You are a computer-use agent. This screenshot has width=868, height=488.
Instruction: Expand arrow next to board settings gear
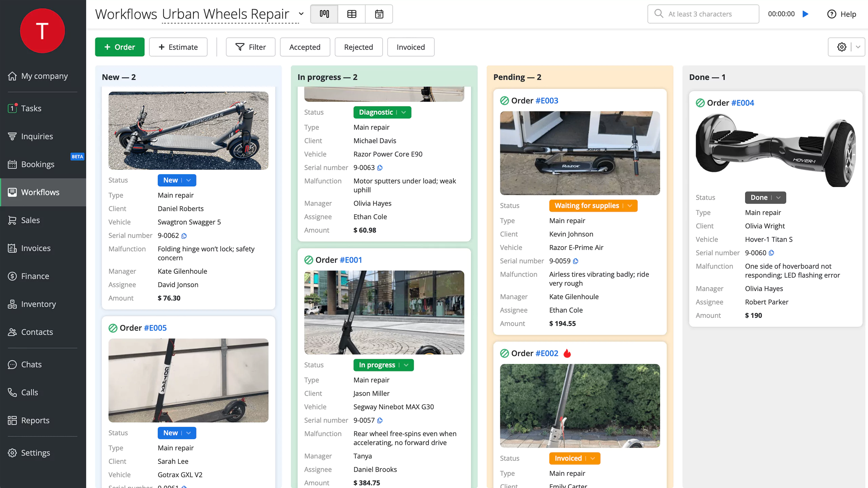pos(858,47)
